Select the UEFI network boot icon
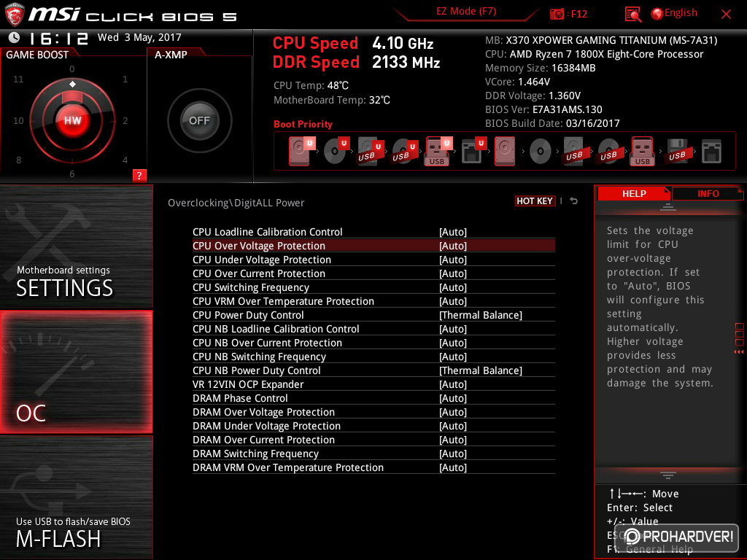Viewport: 747px width, 560px height. click(473, 152)
